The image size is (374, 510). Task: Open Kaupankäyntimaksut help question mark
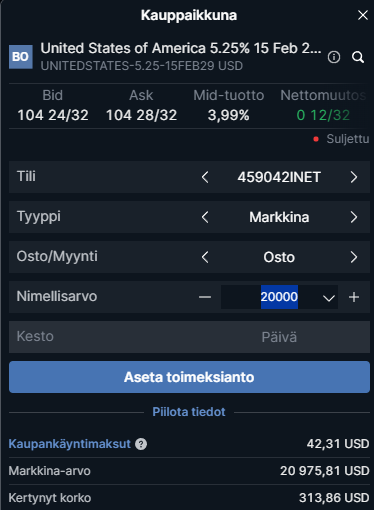141,444
